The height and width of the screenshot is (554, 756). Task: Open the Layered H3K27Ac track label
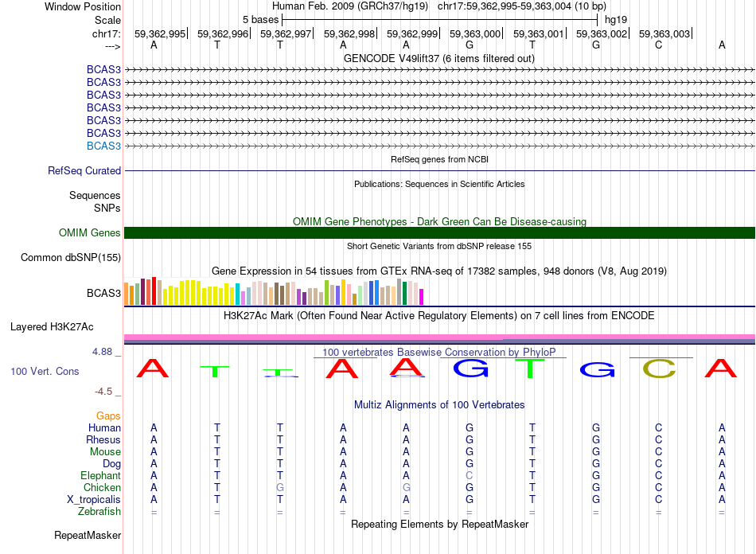pyautogui.click(x=52, y=327)
